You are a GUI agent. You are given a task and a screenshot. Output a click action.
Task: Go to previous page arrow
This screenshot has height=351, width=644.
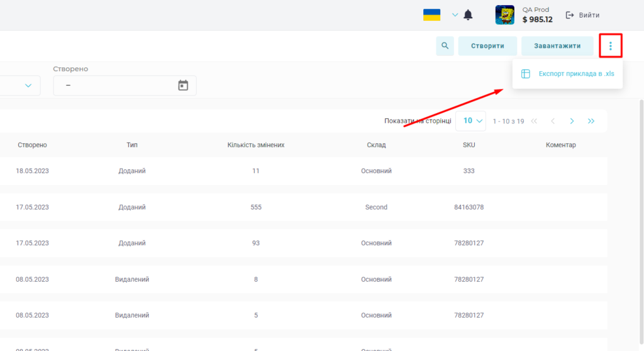(x=553, y=121)
